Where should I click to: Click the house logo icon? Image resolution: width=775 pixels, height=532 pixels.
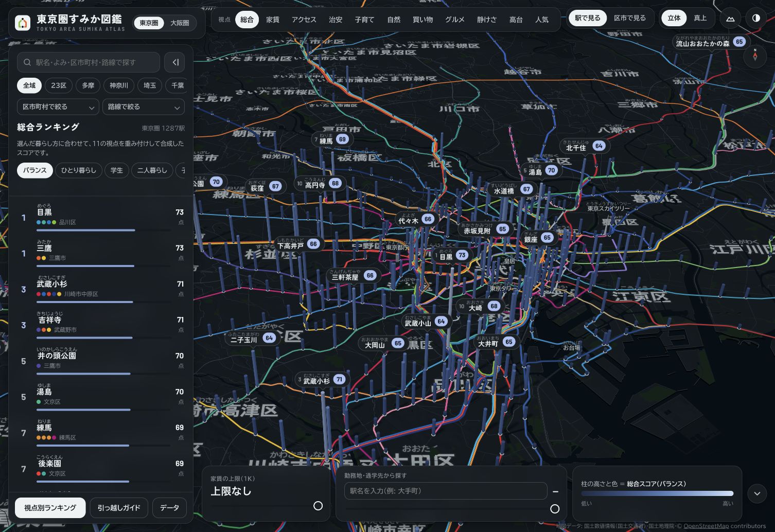click(23, 23)
